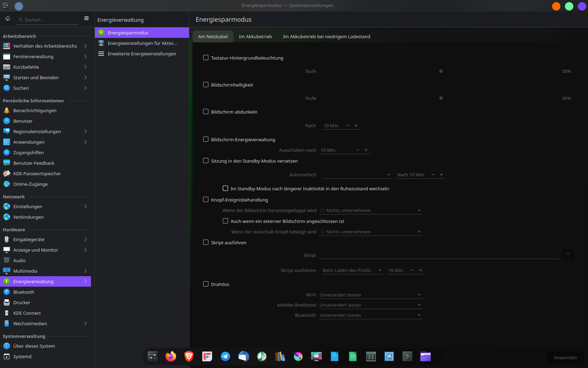Activate Bildschirm abdunkeln

coord(205,111)
